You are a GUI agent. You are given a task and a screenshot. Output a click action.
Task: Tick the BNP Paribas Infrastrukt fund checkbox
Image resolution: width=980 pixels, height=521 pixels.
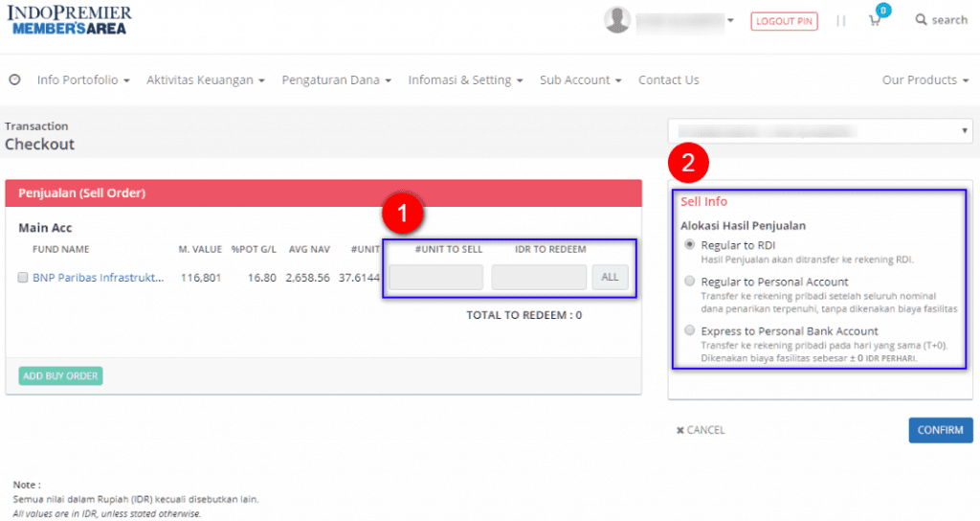pyautogui.click(x=23, y=278)
